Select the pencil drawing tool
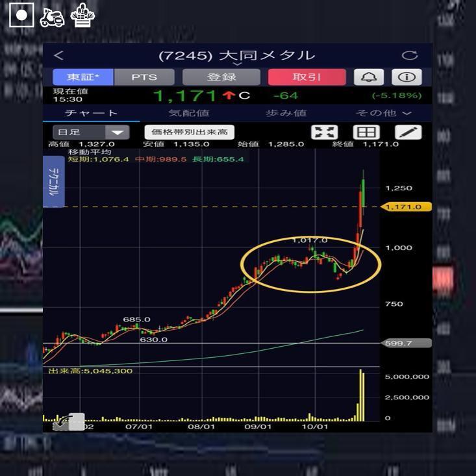Viewport: 476px width, 476px height. pos(408,132)
